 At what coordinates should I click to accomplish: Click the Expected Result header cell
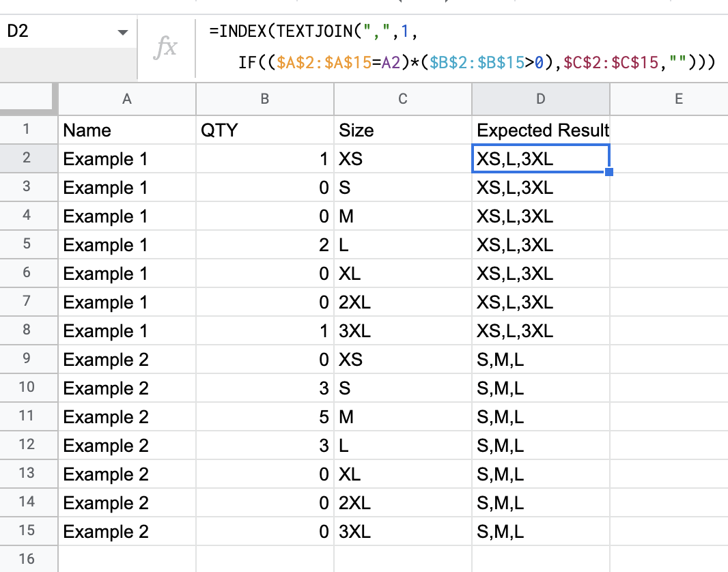[541, 130]
